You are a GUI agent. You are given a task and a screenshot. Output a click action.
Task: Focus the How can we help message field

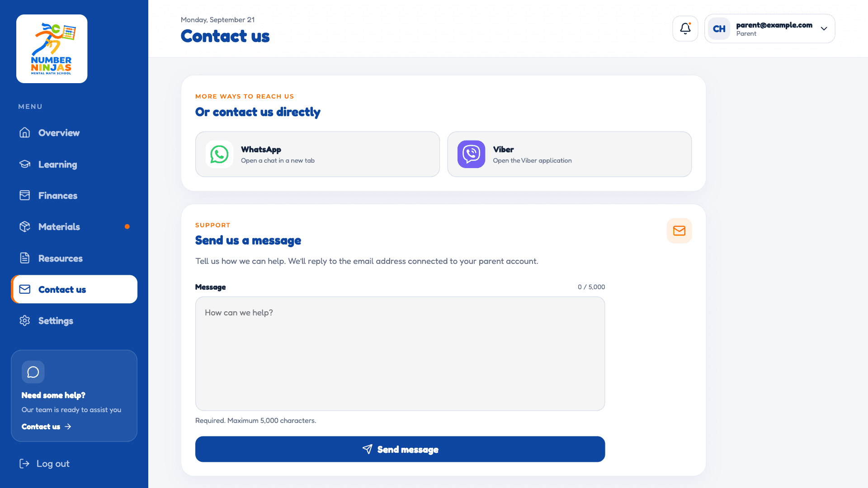[400, 353]
